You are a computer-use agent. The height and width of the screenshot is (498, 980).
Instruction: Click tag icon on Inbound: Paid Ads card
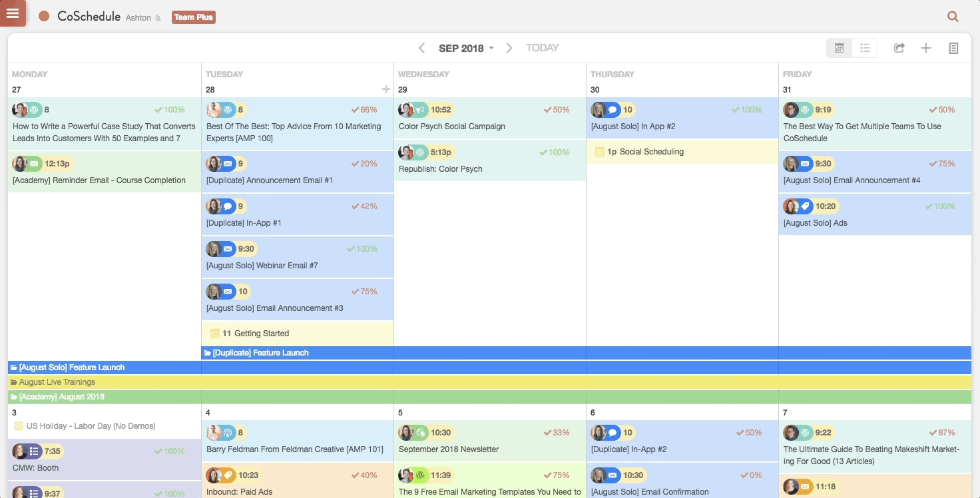pyautogui.click(x=228, y=475)
